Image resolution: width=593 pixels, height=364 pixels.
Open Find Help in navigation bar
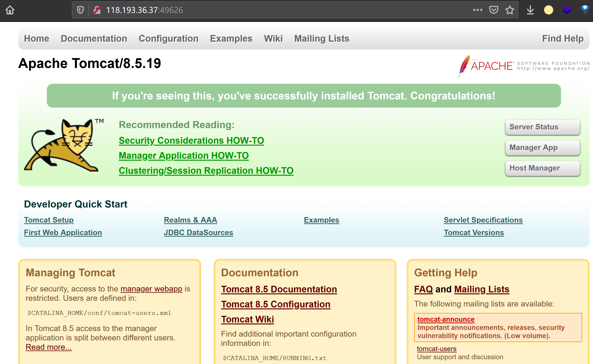[562, 38]
